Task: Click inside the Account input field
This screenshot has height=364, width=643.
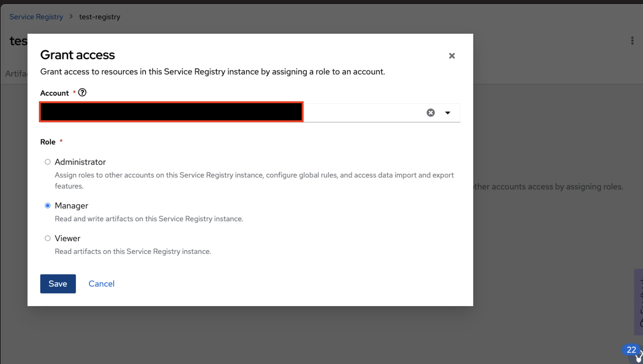Action: tap(362, 113)
